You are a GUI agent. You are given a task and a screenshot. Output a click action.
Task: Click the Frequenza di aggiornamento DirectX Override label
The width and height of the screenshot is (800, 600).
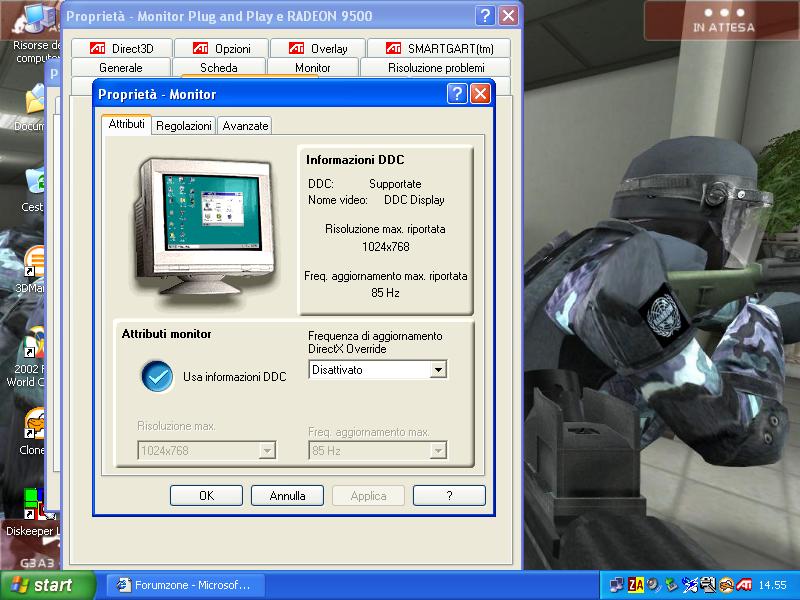click(x=375, y=342)
